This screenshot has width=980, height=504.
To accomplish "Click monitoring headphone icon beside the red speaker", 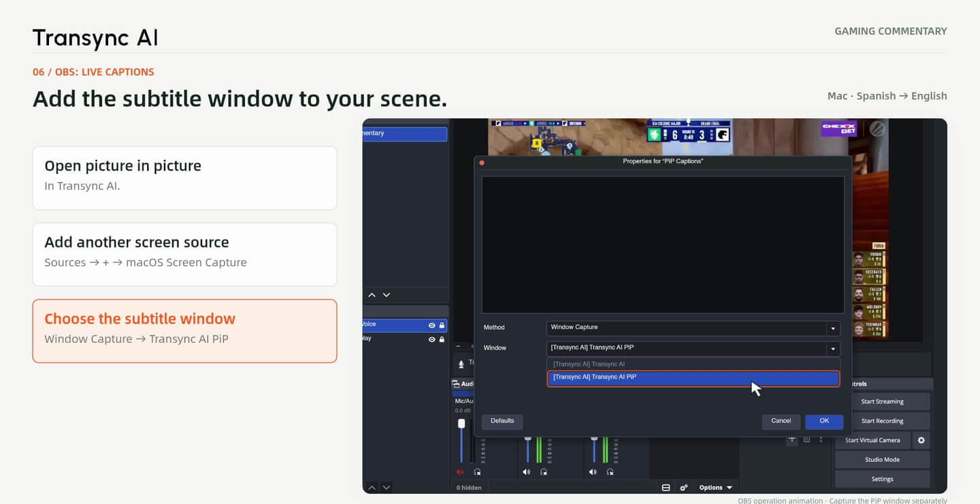I will coord(477,471).
